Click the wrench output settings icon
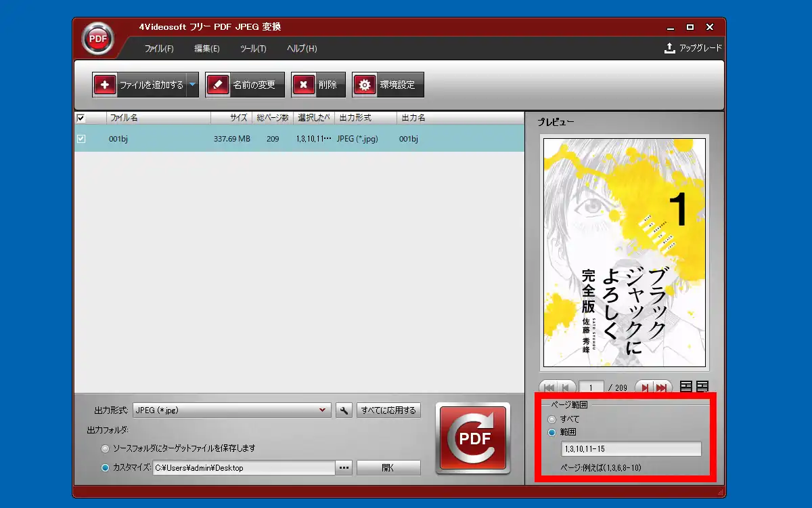Image resolution: width=812 pixels, height=508 pixels. [344, 410]
